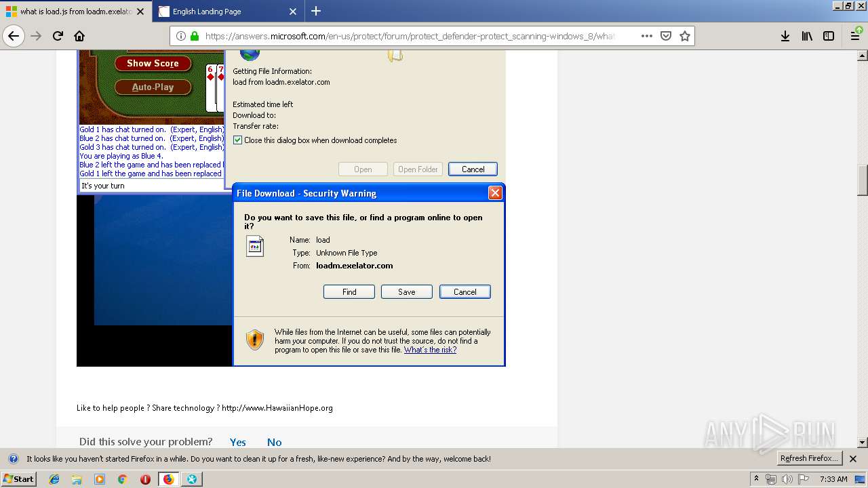Go forward with the forward arrow
868x488 pixels.
36,36
